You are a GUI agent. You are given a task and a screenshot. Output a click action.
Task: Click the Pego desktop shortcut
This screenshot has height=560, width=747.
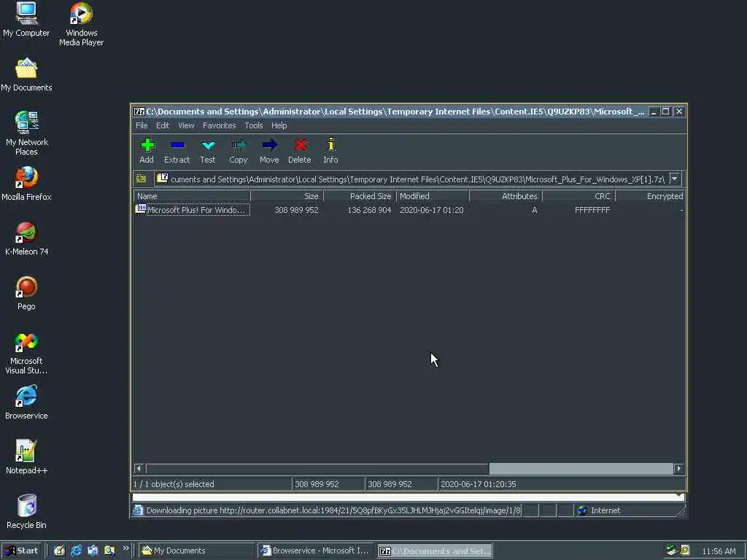tap(27, 293)
